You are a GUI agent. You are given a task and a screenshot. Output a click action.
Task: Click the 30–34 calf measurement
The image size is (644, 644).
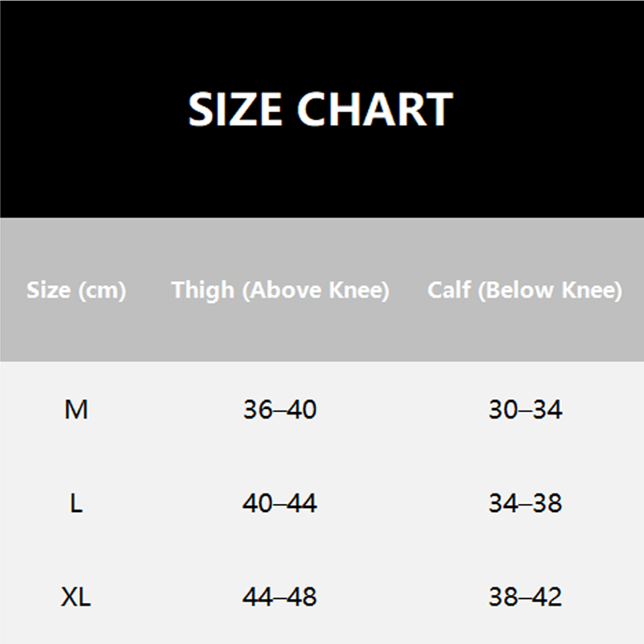click(525, 410)
